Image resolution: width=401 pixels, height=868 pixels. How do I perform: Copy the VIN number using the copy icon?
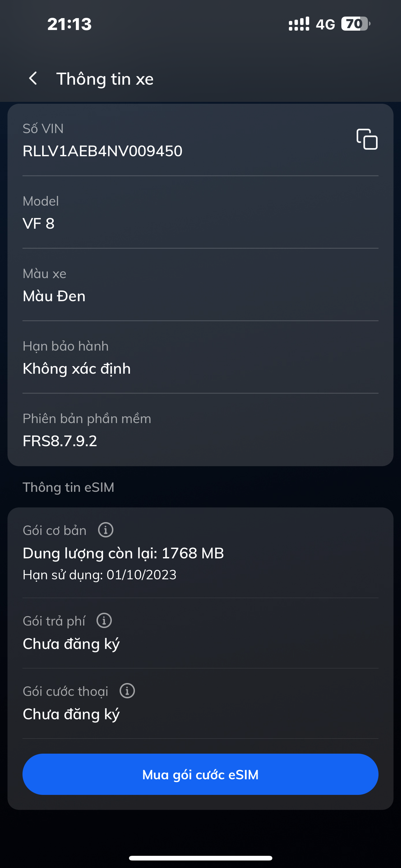(367, 139)
